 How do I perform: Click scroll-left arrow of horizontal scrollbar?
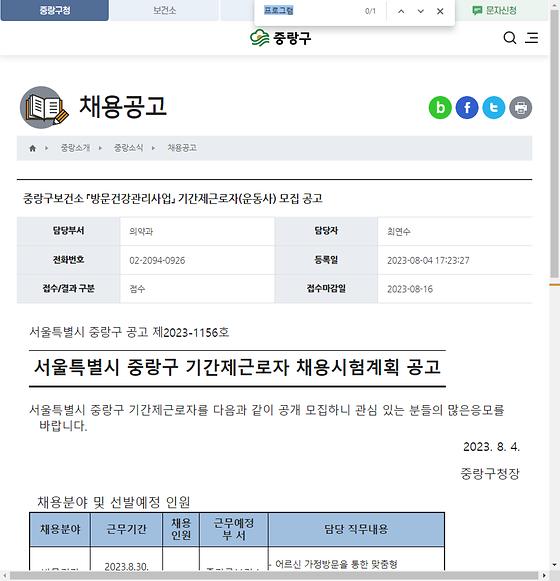[4, 575]
